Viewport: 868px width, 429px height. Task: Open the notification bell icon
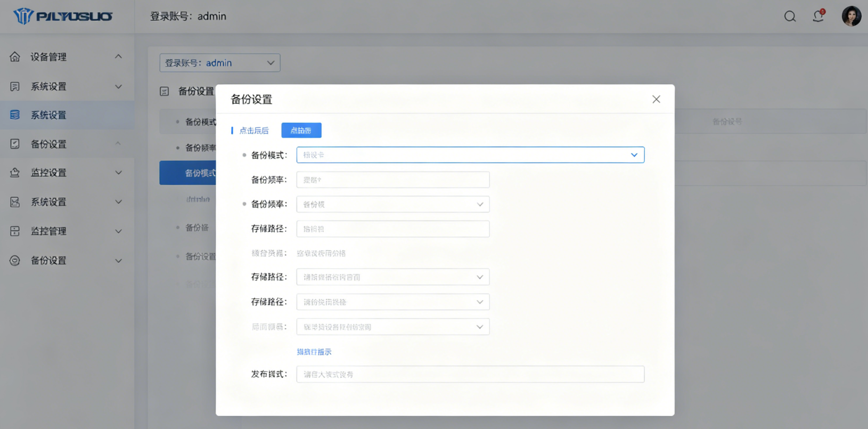[x=818, y=16]
